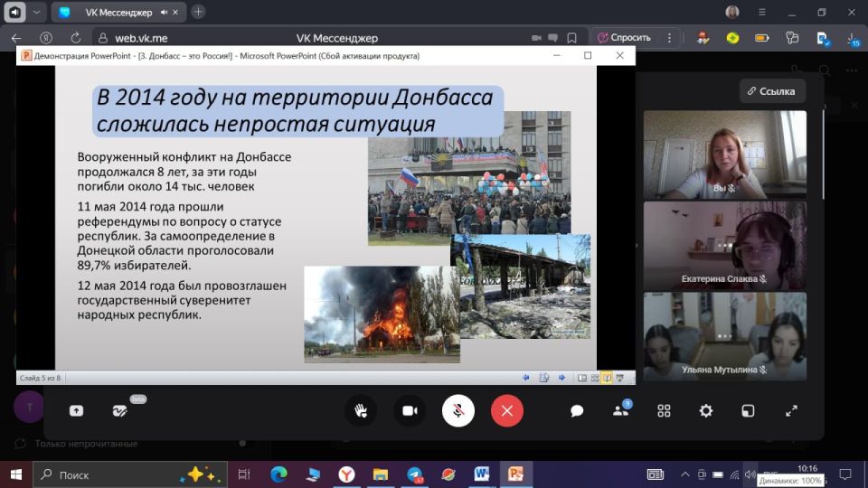Switch call to picture-in-picture mode

748,410
